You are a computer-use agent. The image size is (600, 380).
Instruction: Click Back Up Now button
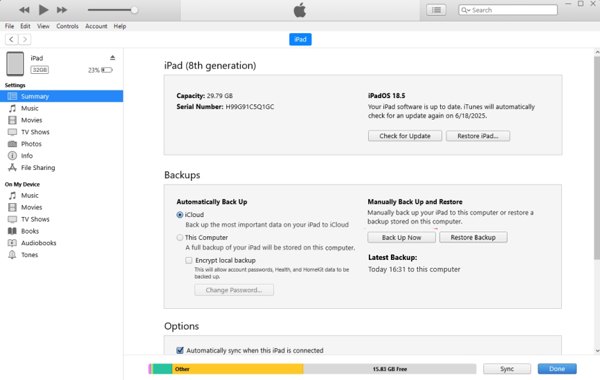(x=401, y=237)
